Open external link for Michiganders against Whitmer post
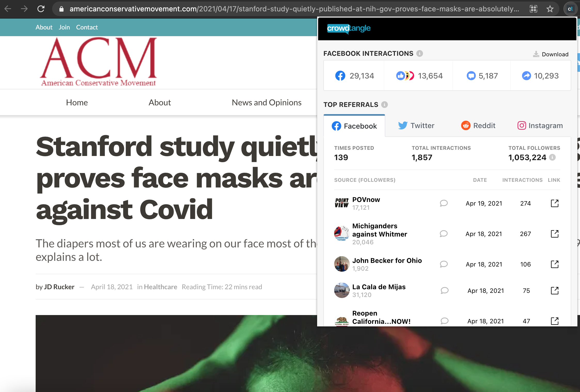Viewport: 580px width, 392px height. pos(555,234)
